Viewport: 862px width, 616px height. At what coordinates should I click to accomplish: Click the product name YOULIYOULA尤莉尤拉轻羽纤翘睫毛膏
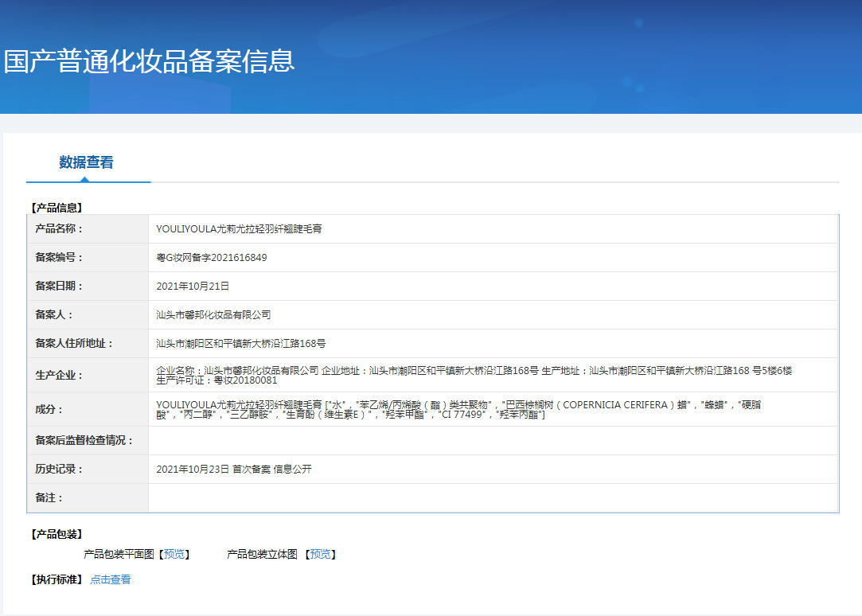click(239, 228)
